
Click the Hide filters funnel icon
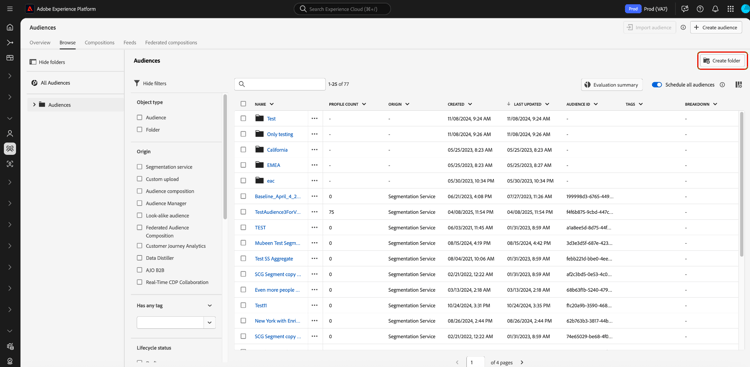[x=137, y=83]
